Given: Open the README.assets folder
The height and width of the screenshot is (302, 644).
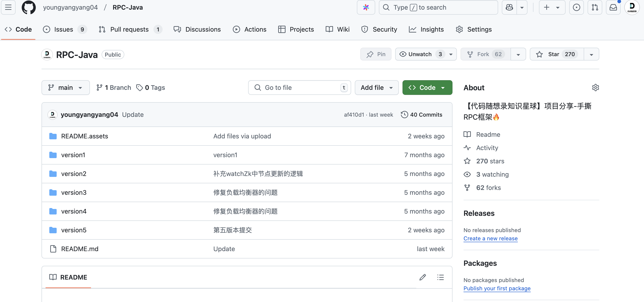Looking at the screenshot, I should tap(84, 136).
